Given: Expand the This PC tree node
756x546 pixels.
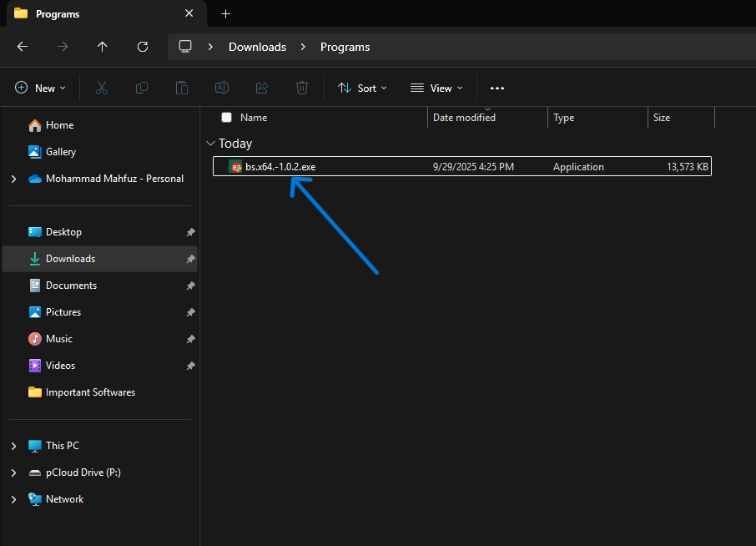Looking at the screenshot, I should point(13,446).
